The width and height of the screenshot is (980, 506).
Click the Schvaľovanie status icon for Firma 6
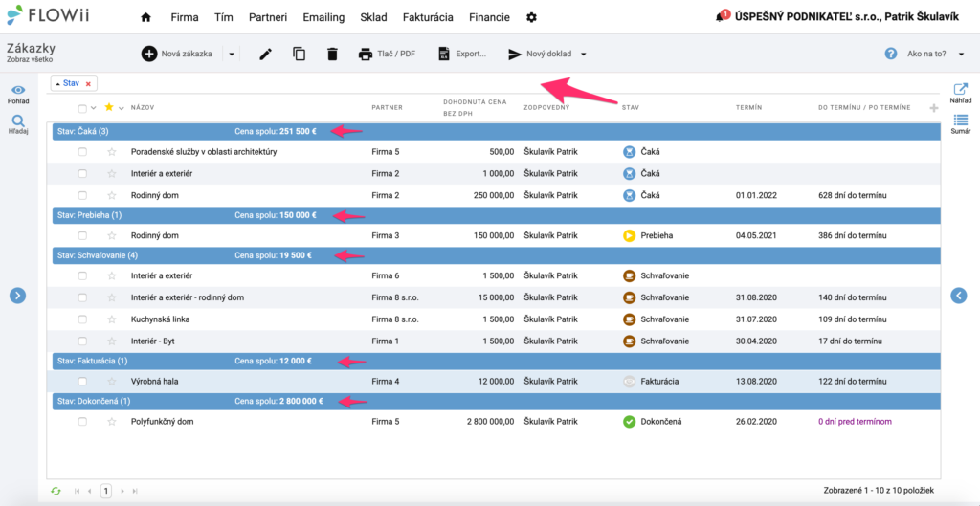629,275
